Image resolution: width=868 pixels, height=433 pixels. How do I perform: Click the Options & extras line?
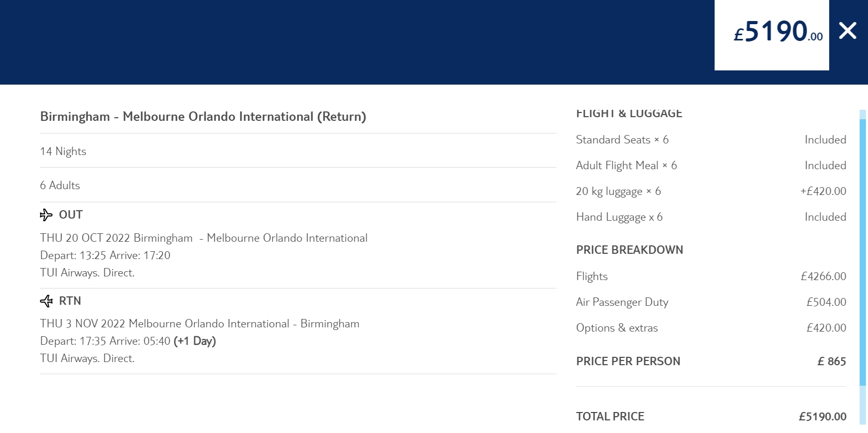pyautogui.click(x=617, y=328)
